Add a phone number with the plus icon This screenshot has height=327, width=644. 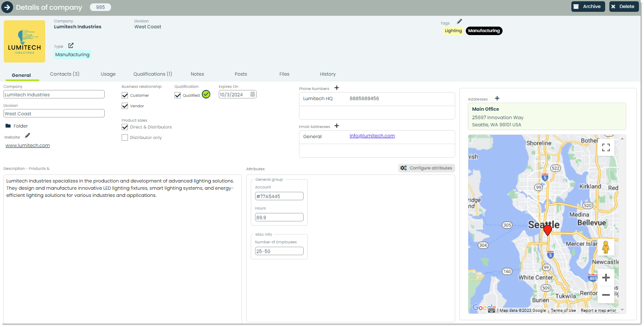[x=337, y=88]
